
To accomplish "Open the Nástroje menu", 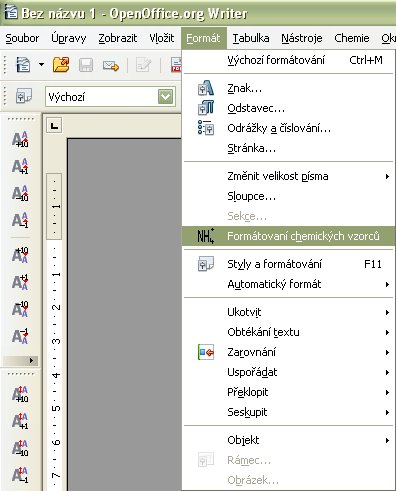I will click(302, 38).
